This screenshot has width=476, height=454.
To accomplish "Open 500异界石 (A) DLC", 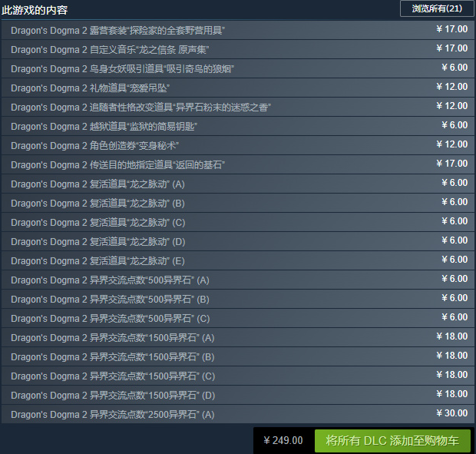I will (238, 280).
